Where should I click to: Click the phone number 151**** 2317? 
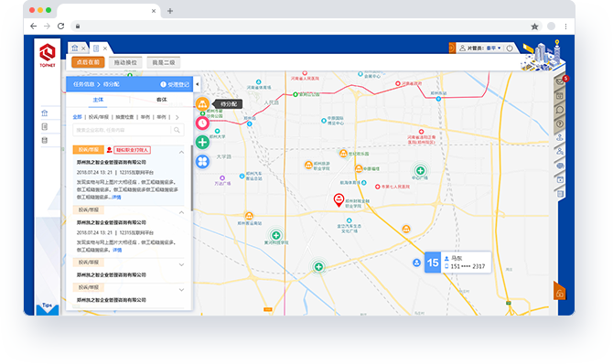coord(468,267)
